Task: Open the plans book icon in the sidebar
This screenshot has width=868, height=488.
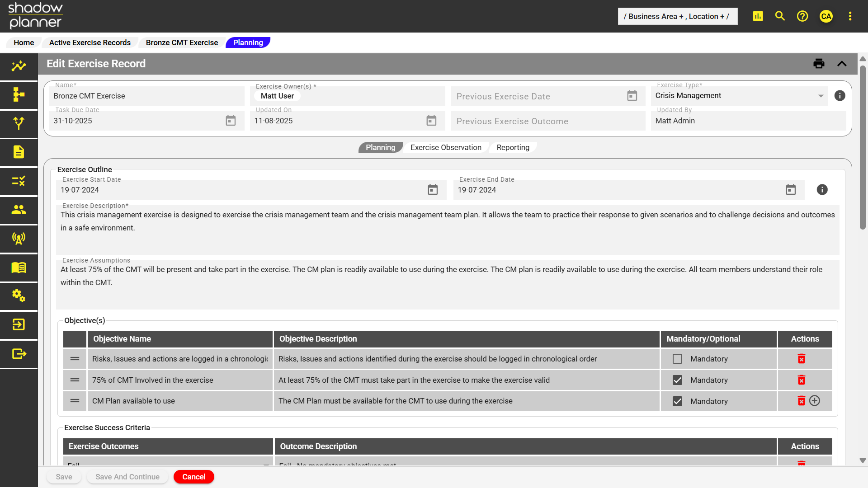Action: (18, 267)
